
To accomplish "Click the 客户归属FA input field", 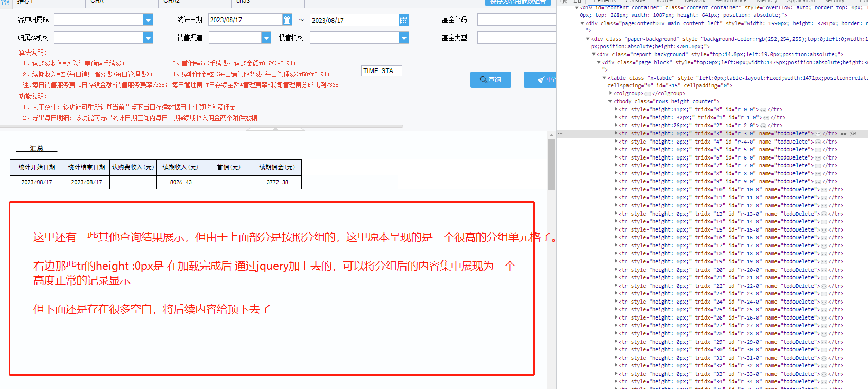I will 99,20.
